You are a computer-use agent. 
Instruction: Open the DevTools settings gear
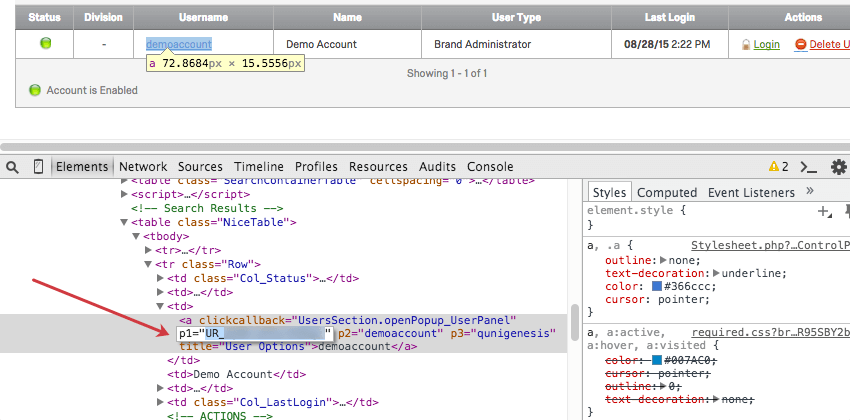pos(838,167)
